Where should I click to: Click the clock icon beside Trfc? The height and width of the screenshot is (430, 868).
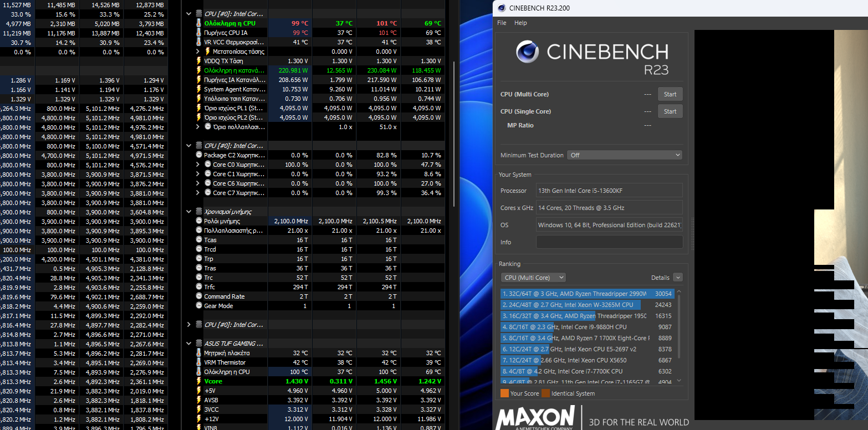[x=199, y=287]
